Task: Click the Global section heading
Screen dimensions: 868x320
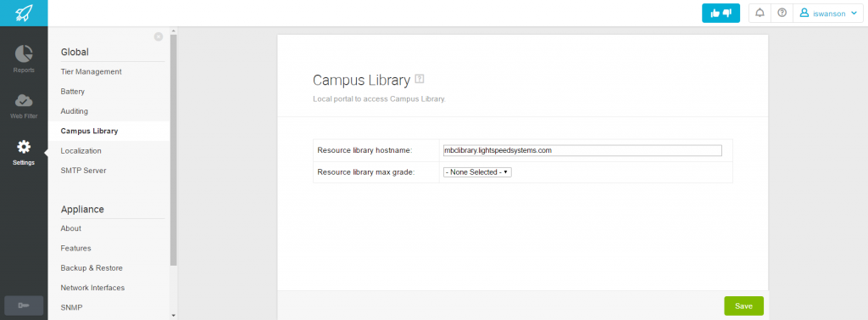Action: pos(75,52)
